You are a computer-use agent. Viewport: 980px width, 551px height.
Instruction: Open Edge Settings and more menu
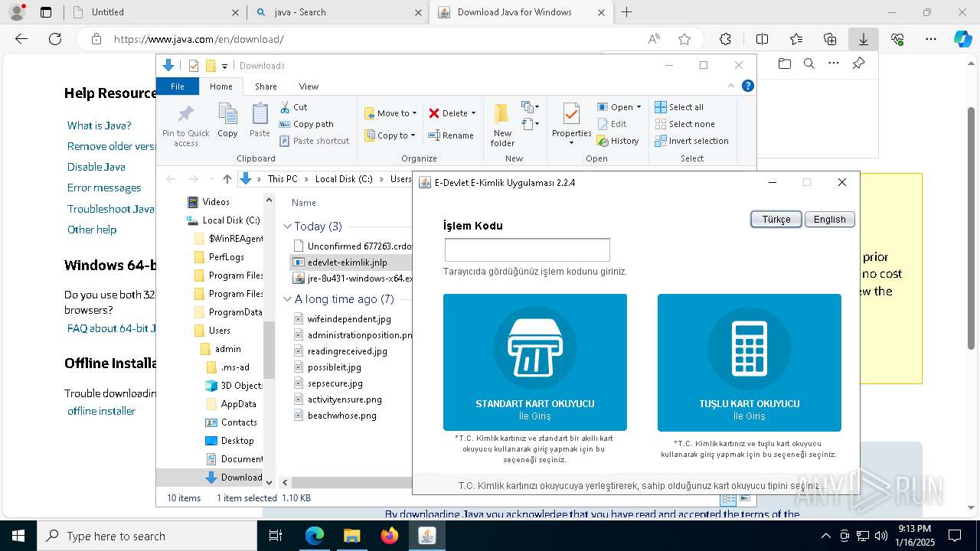(931, 39)
